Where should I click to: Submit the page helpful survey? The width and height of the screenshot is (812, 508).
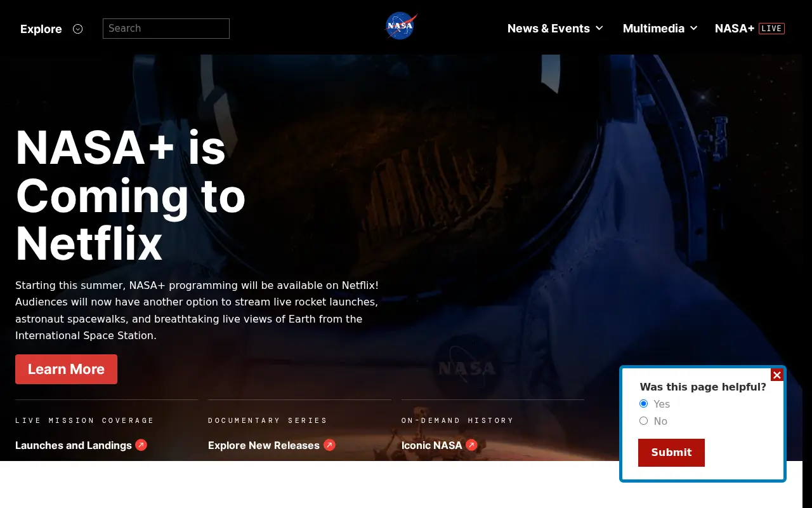click(x=671, y=453)
